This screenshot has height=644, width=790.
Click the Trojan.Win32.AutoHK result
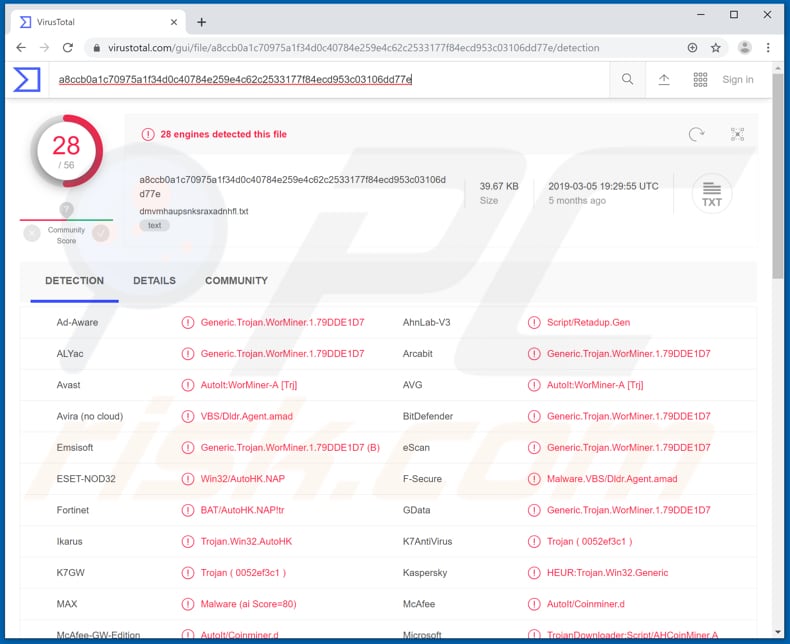pyautogui.click(x=246, y=541)
